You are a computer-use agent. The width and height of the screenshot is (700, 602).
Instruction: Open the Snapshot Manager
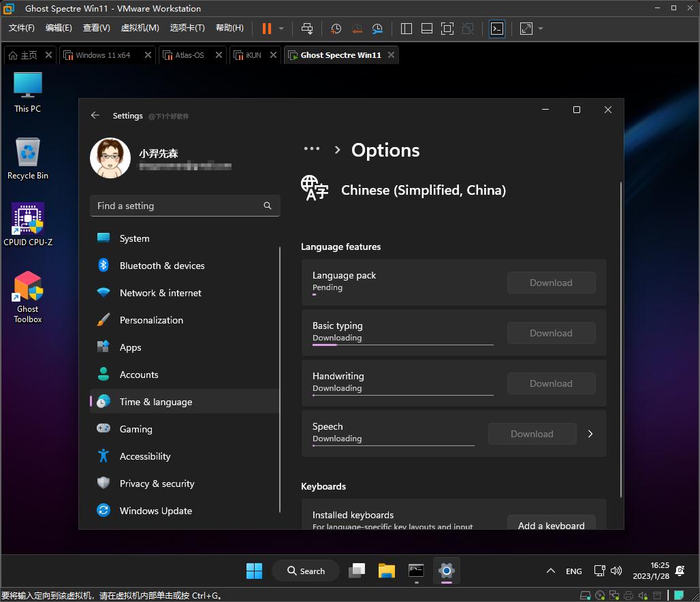pyautogui.click(x=377, y=29)
